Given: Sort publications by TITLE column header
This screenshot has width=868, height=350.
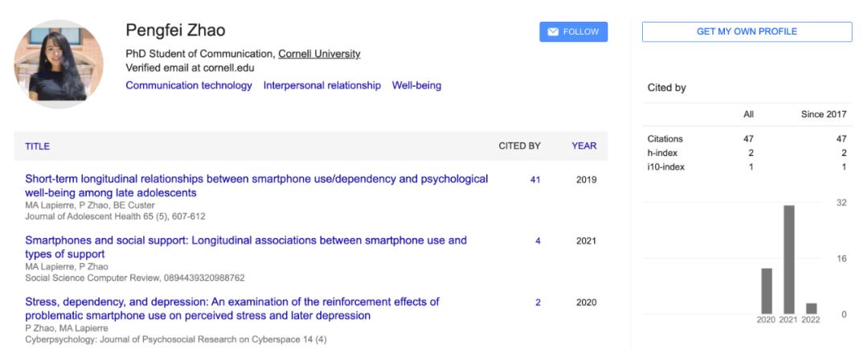Looking at the screenshot, I should tap(37, 146).
